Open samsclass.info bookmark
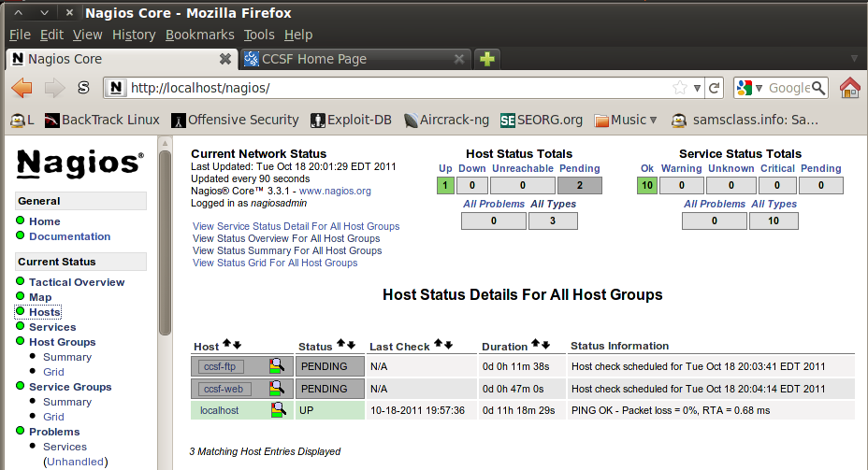 (745, 120)
